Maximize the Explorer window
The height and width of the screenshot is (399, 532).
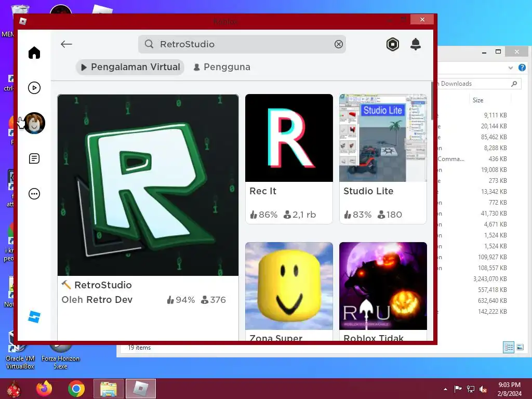498,51
